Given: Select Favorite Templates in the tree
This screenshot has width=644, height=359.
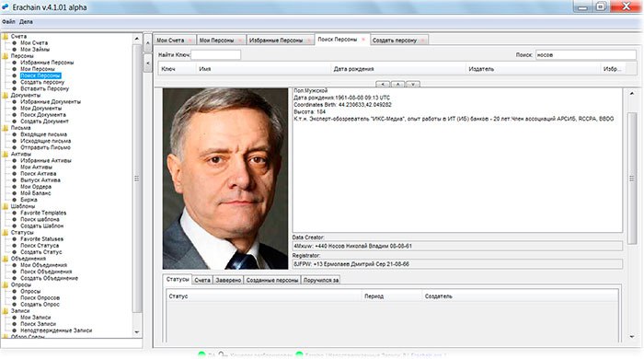Looking at the screenshot, I should pos(43,213).
